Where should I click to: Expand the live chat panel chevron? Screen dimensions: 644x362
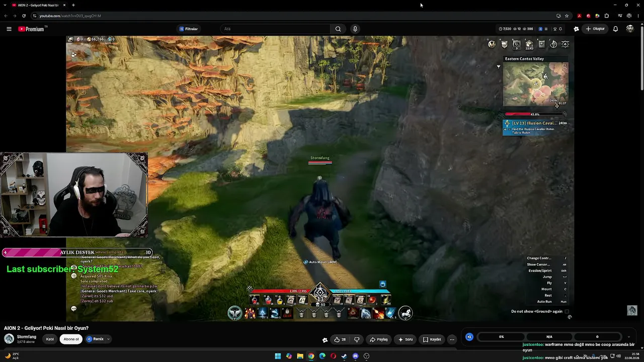click(x=629, y=337)
